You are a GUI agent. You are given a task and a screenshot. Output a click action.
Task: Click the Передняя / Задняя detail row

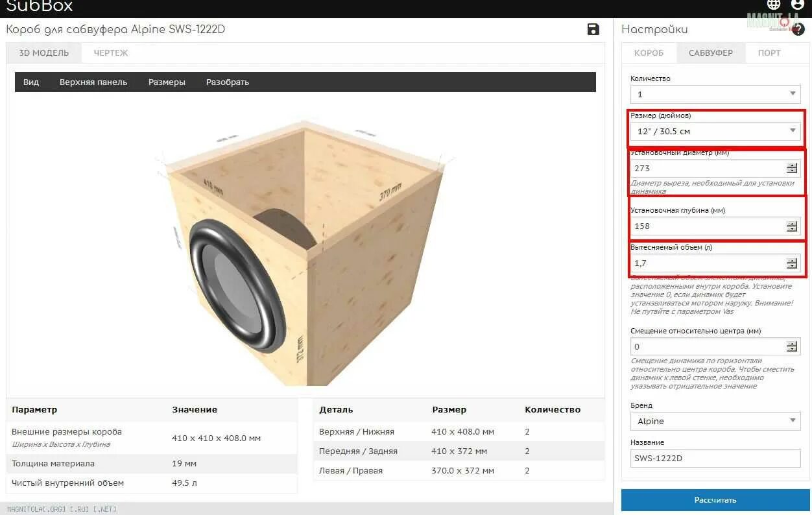click(x=459, y=451)
